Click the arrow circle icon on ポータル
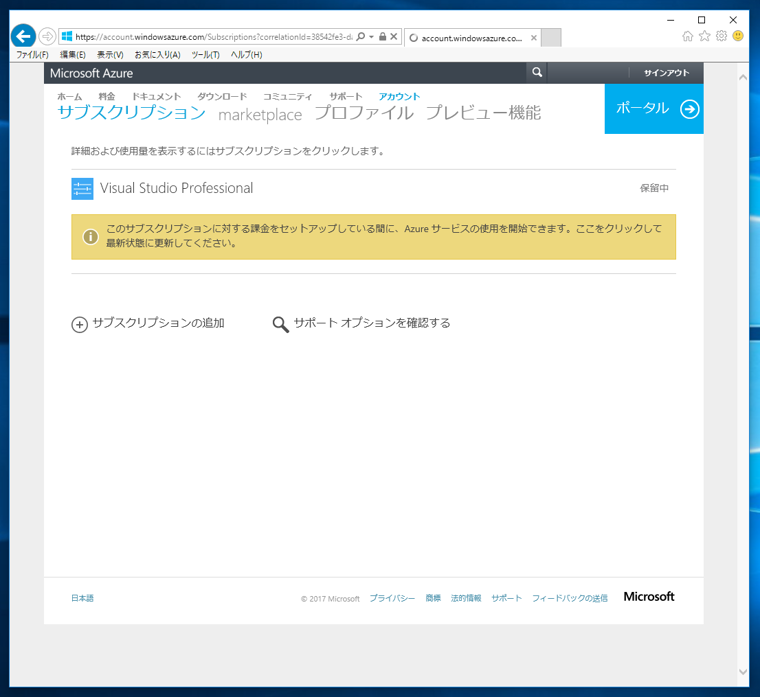This screenshot has height=697, width=760. (x=689, y=109)
